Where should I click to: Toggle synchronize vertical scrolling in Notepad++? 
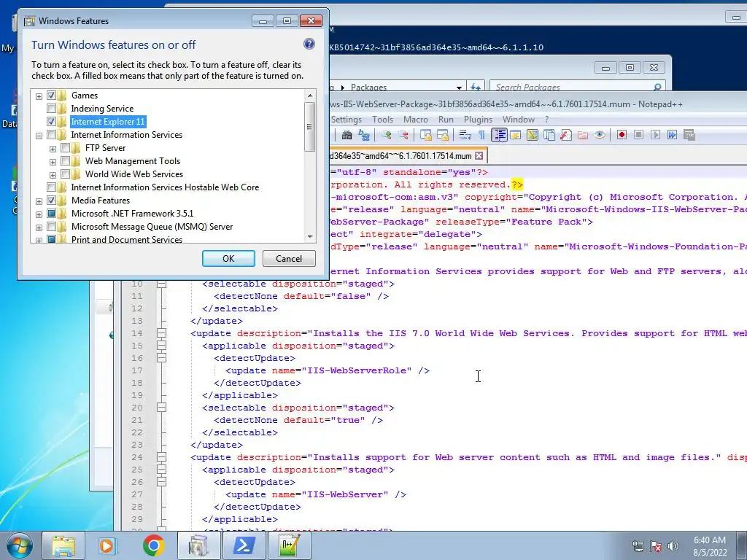tap(426, 135)
